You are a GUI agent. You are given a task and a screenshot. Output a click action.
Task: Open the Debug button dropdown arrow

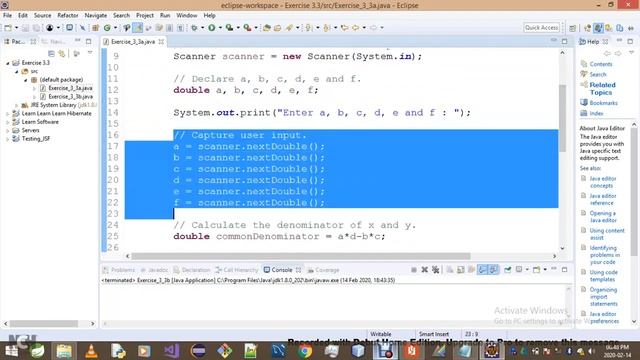(202, 28)
